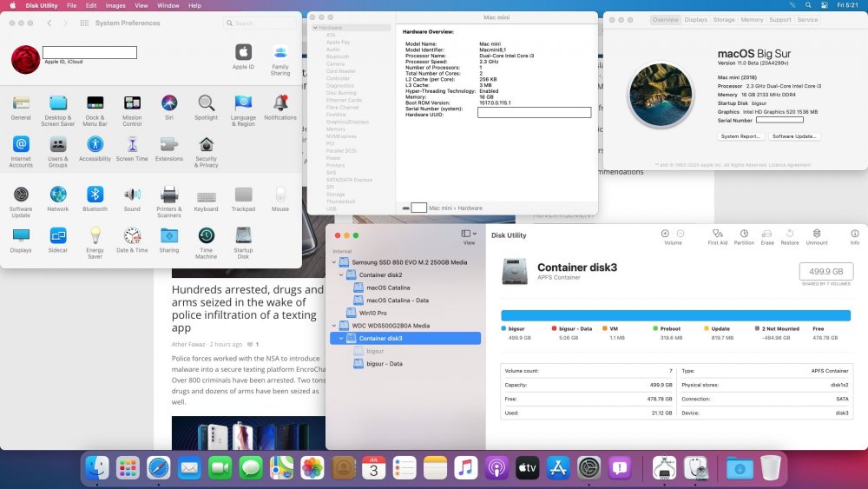Click the Ather Fawaz author link
Image resolution: width=868 pixels, height=489 pixels.
click(188, 344)
